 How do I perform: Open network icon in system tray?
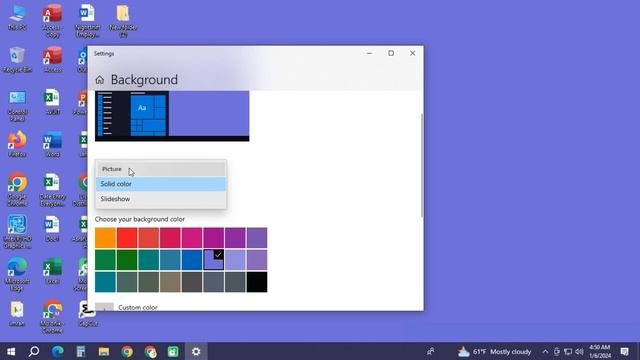pos(568,351)
